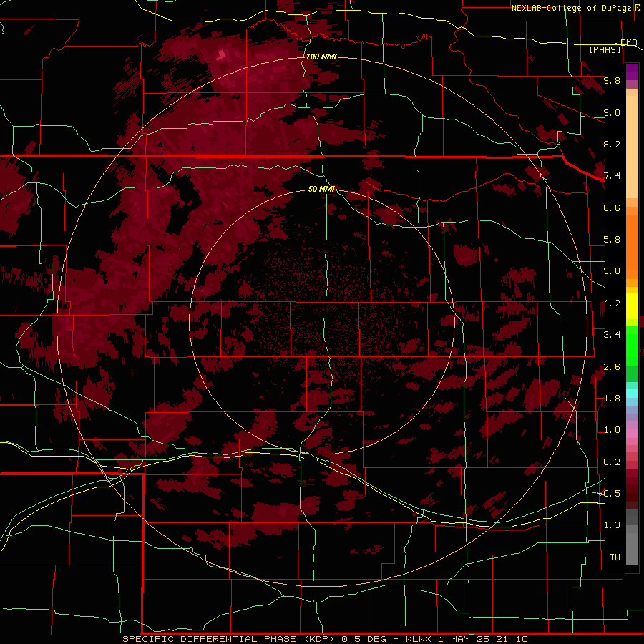The width and height of the screenshot is (644, 644).
Task: Click the bright green section of color bar
Action: point(632,345)
